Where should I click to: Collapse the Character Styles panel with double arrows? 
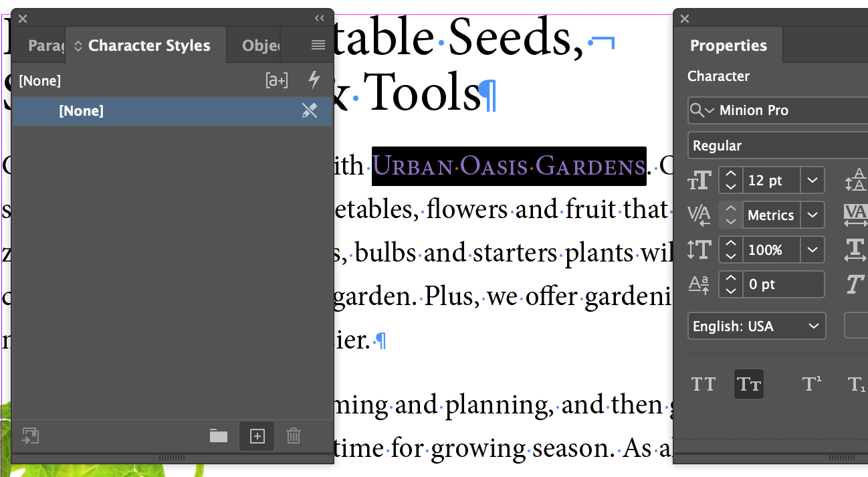[320, 18]
